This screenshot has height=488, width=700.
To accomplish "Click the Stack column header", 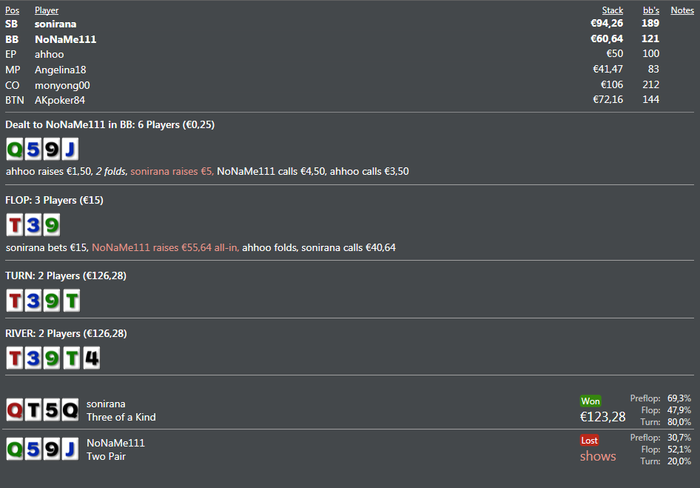I will tap(612, 10).
